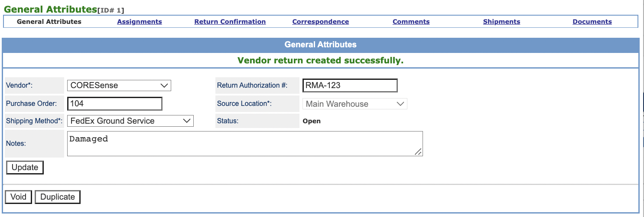
Task: Click the Return Authorization number field
Action: [x=350, y=85]
